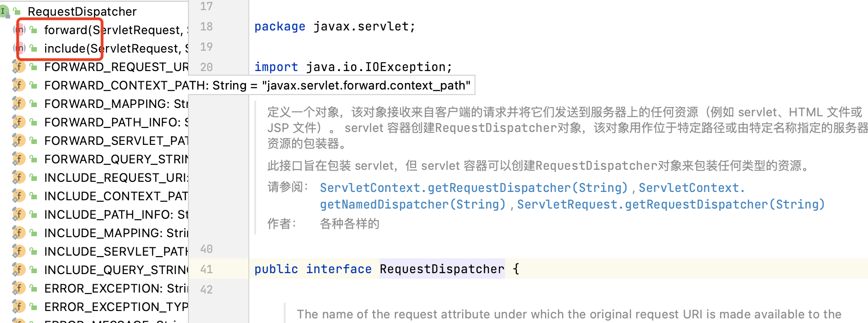
Task: Click the import java.io.IOException line
Action: pos(353,67)
